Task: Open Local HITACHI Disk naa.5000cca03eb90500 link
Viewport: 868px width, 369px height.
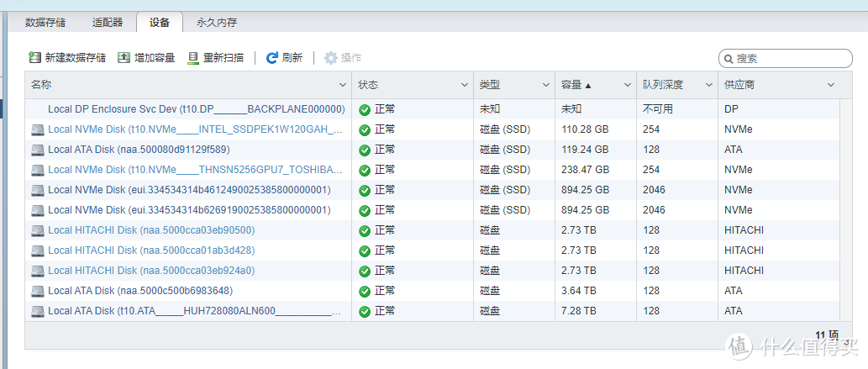Action: [x=151, y=230]
